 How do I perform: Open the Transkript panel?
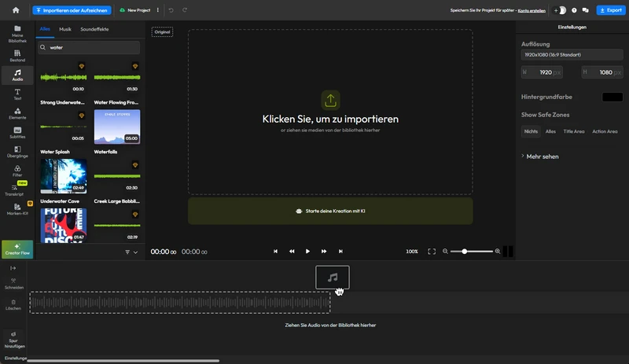coord(15,189)
